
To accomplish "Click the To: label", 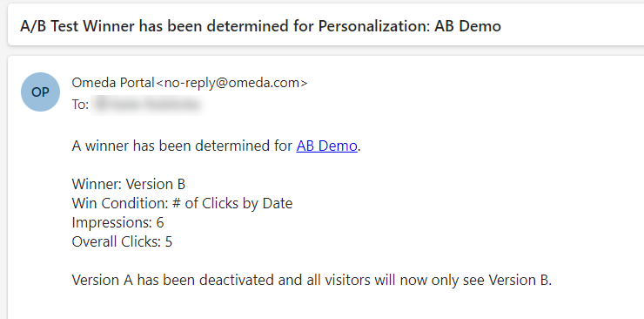I will pos(80,105).
